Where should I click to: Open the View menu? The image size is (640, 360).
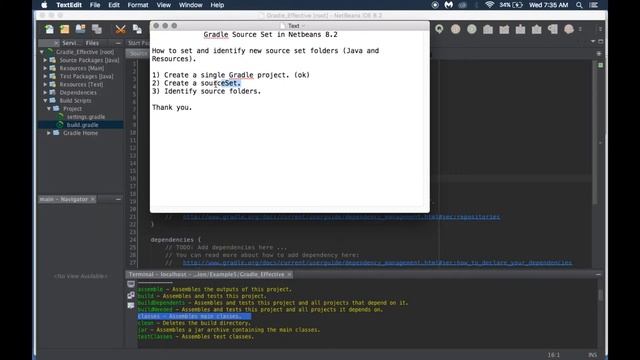pos(164,5)
